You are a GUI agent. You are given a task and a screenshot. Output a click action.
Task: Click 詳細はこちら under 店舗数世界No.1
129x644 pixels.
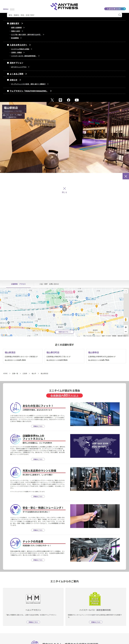(38, 459)
